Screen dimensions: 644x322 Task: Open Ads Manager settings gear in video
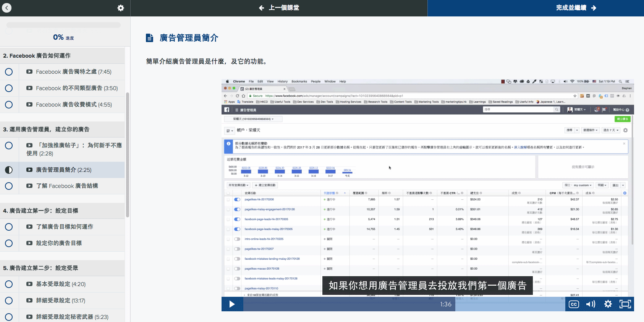tap(625, 130)
